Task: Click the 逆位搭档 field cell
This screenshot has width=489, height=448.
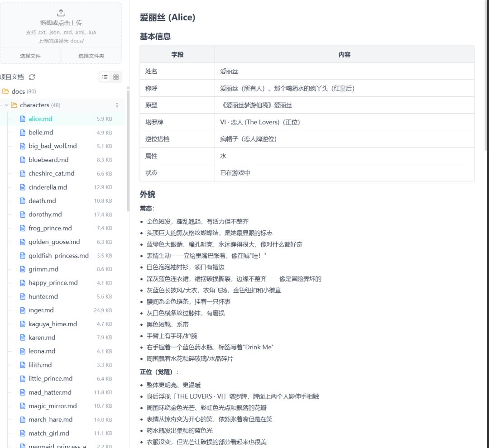Action: pos(177,139)
